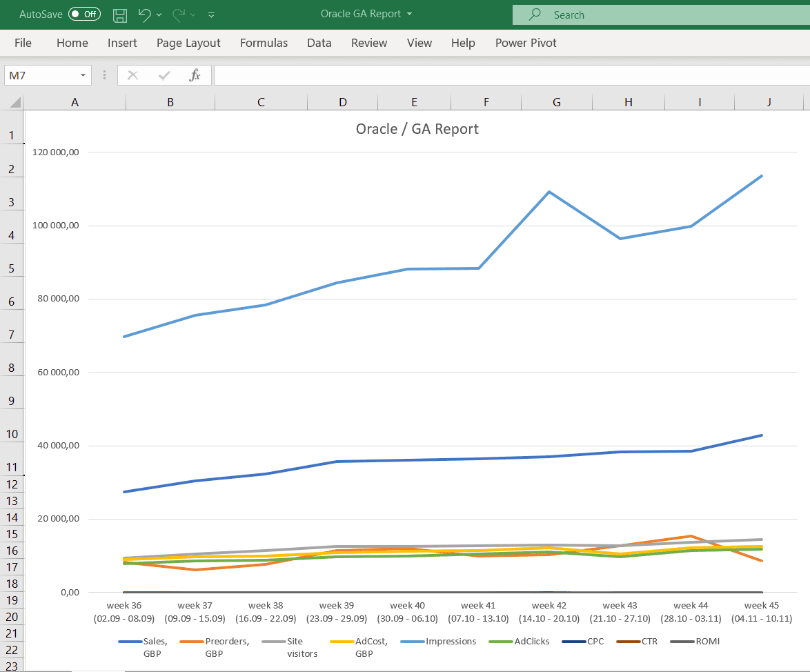This screenshot has width=810, height=672.
Task: Open the Page Layout tab
Action: tap(188, 43)
